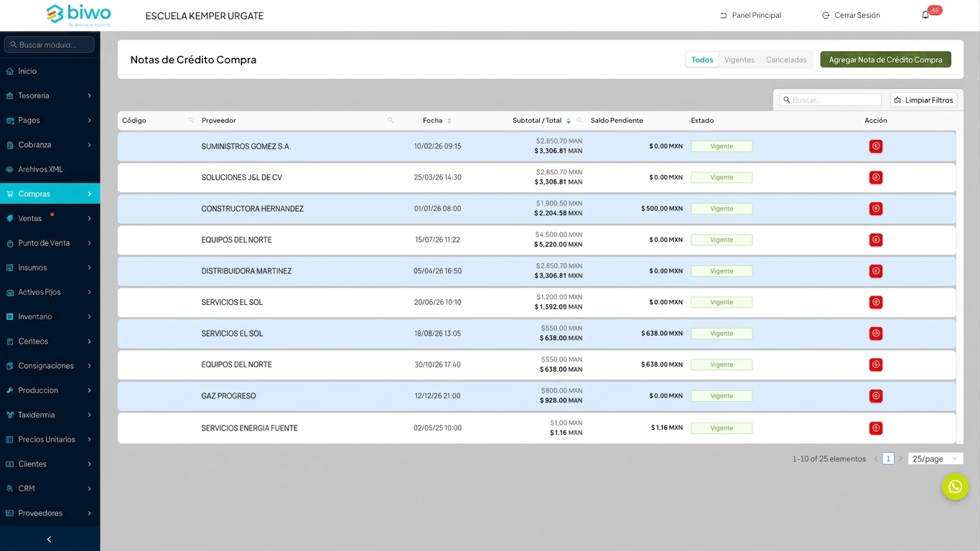Click red action icon for SERVICIOS ENERGIA FUENTE
Image resolution: width=980 pixels, height=551 pixels.
coord(875,428)
